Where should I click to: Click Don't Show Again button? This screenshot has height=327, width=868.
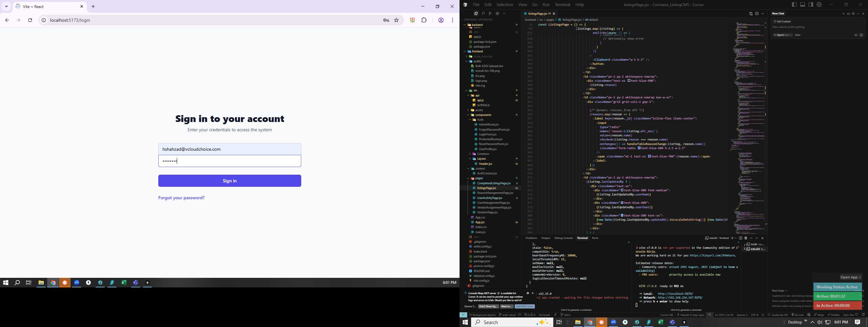[x=489, y=307]
